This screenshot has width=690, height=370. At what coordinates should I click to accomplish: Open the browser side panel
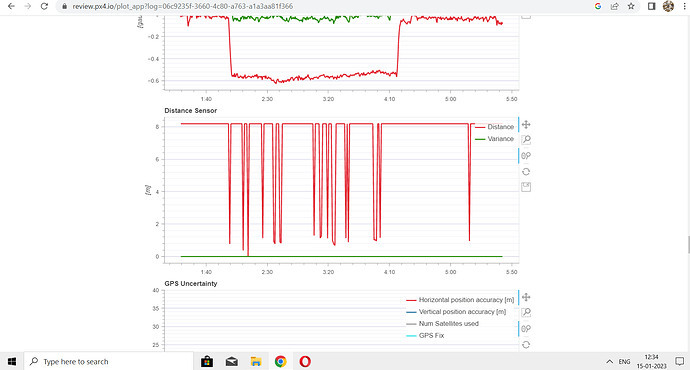pos(652,6)
